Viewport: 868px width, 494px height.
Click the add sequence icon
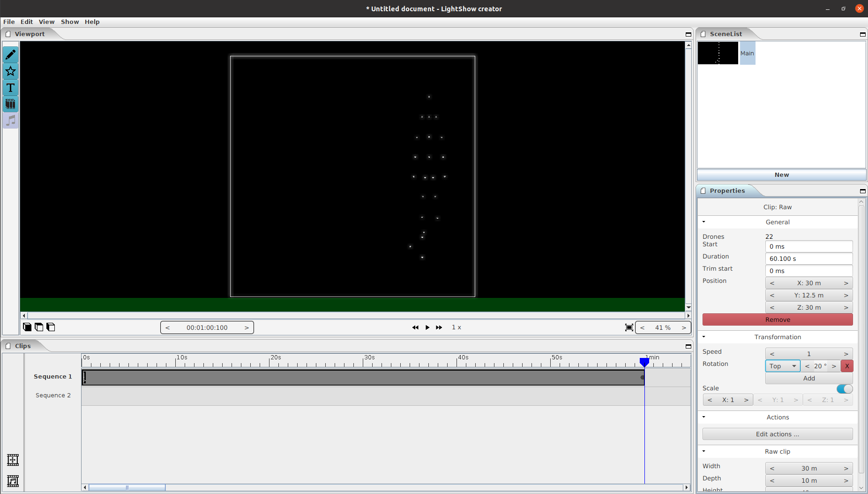point(13,460)
